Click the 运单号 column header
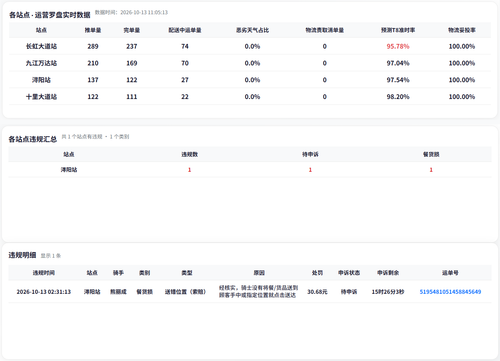The width and height of the screenshot is (500, 361). point(450,273)
